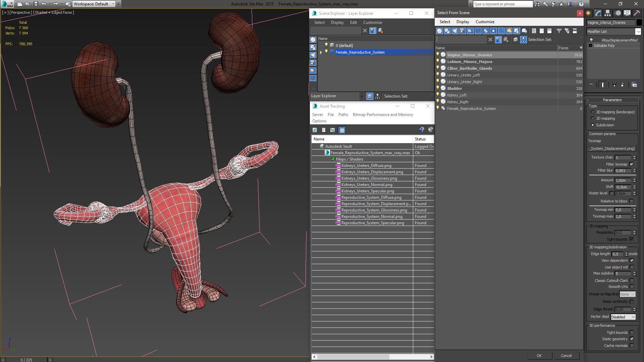Undo the last scene operation
The height and width of the screenshot is (362, 644).
(x=44, y=4)
